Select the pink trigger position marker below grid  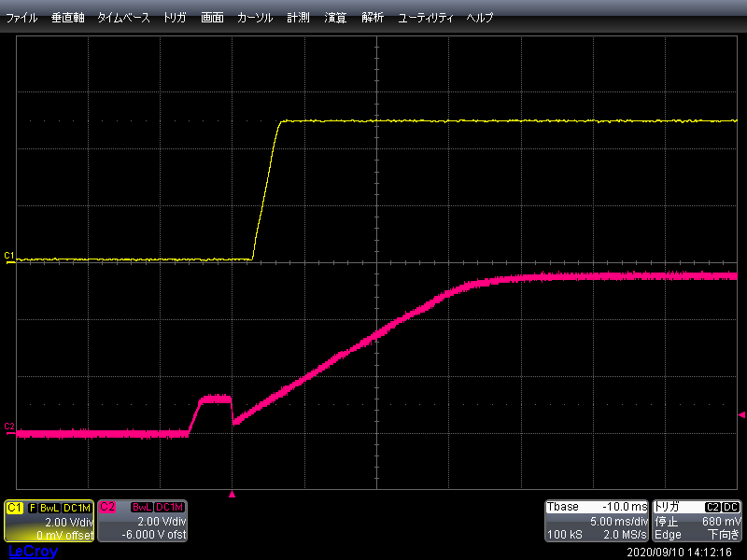(232, 495)
